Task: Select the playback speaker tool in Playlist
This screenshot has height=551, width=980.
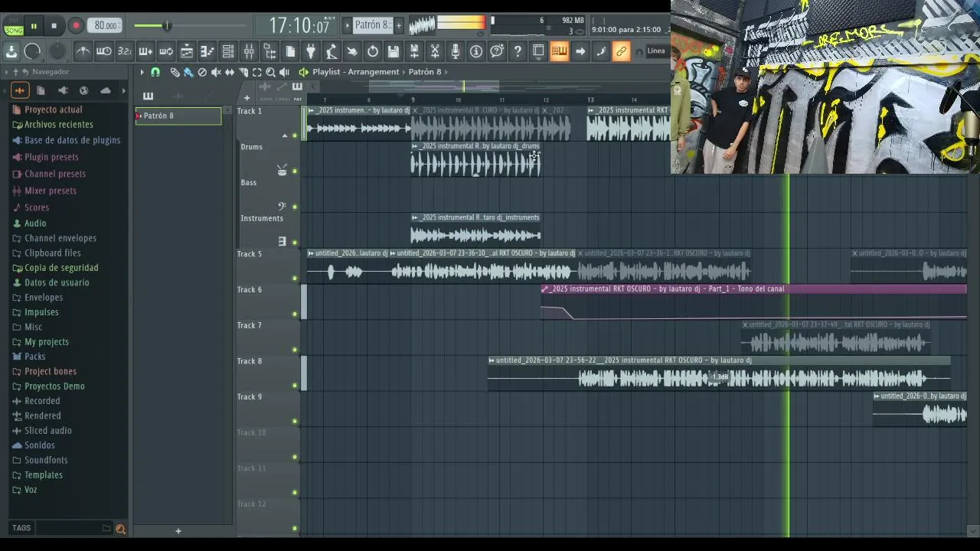Action: [x=284, y=72]
